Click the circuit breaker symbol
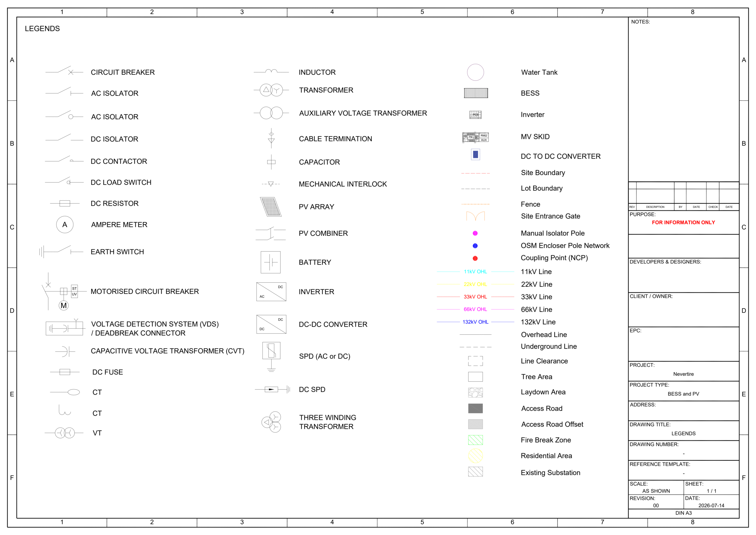 pyautogui.click(x=64, y=71)
